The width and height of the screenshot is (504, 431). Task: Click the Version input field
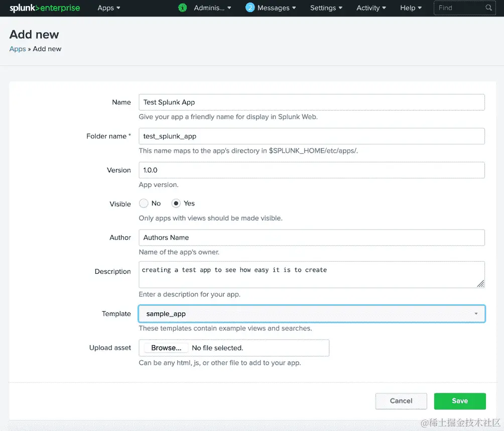pyautogui.click(x=311, y=170)
